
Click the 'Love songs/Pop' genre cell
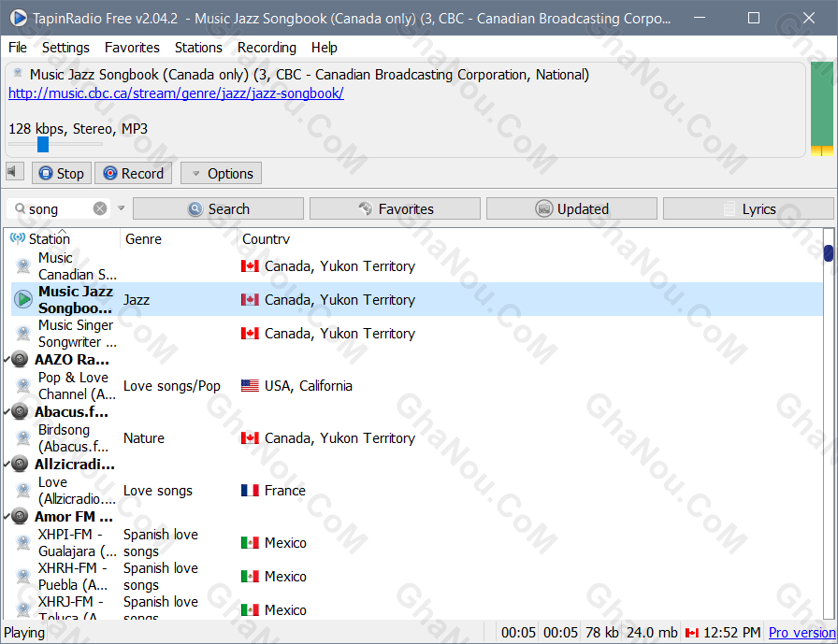click(171, 385)
